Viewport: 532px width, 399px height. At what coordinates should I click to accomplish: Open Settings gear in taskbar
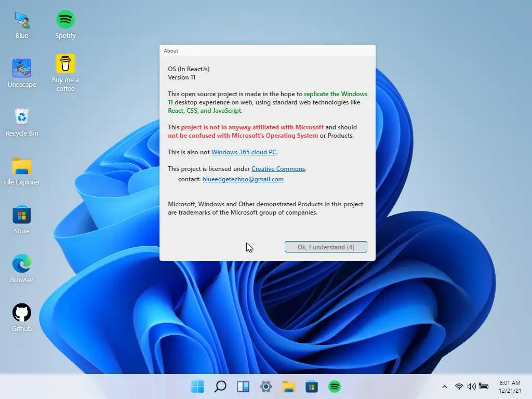tap(266, 387)
